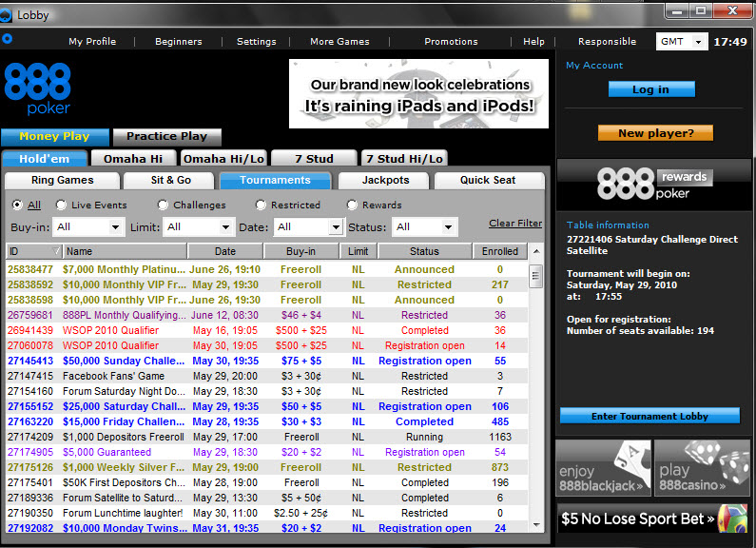Open the Buy-in filter dropdown
756x548 pixels.
tap(88, 226)
